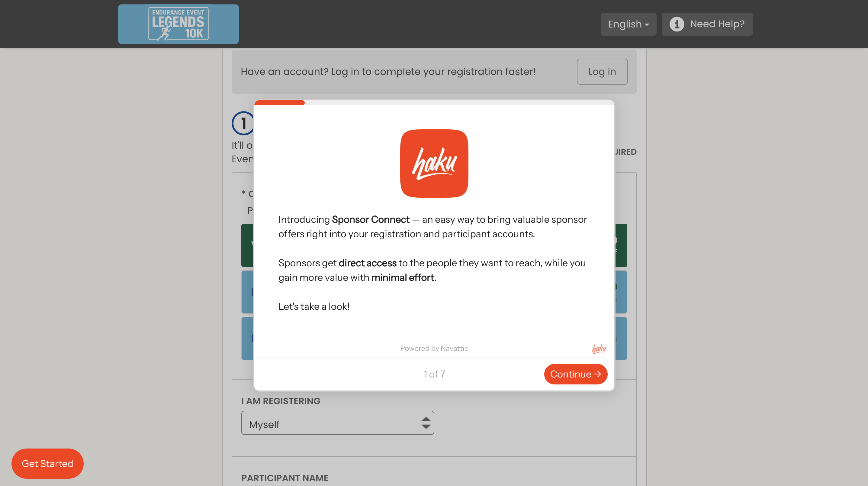The height and width of the screenshot is (486, 868).
Task: Open the I Am Registering Myself dropdown
Action: [337, 423]
